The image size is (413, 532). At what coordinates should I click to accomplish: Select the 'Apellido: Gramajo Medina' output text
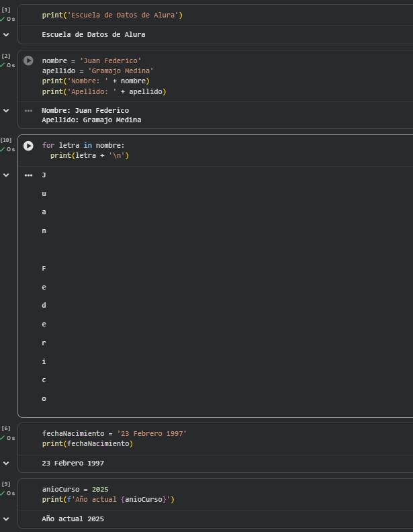point(91,120)
